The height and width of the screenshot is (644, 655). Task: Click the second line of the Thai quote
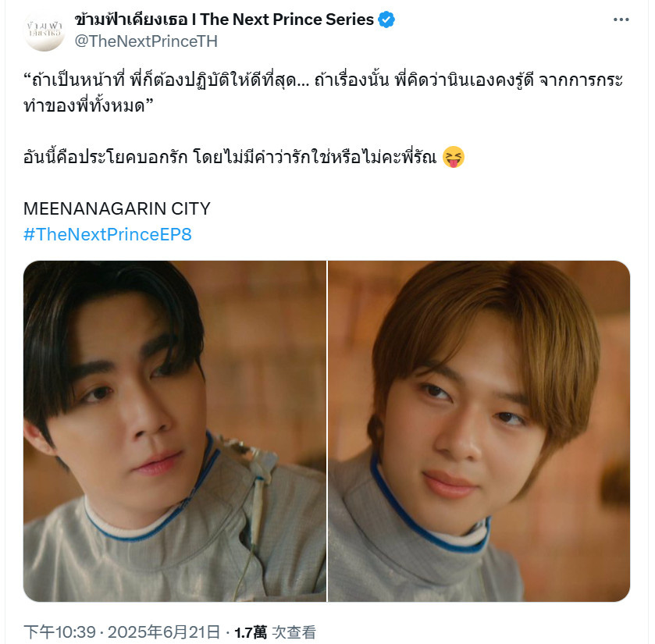88,105
